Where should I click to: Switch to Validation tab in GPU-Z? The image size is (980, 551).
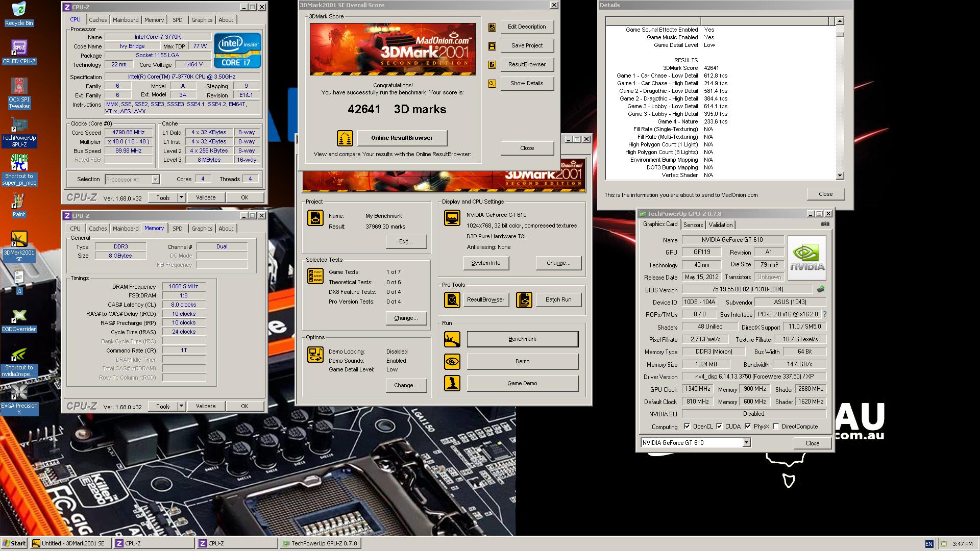pyautogui.click(x=721, y=225)
